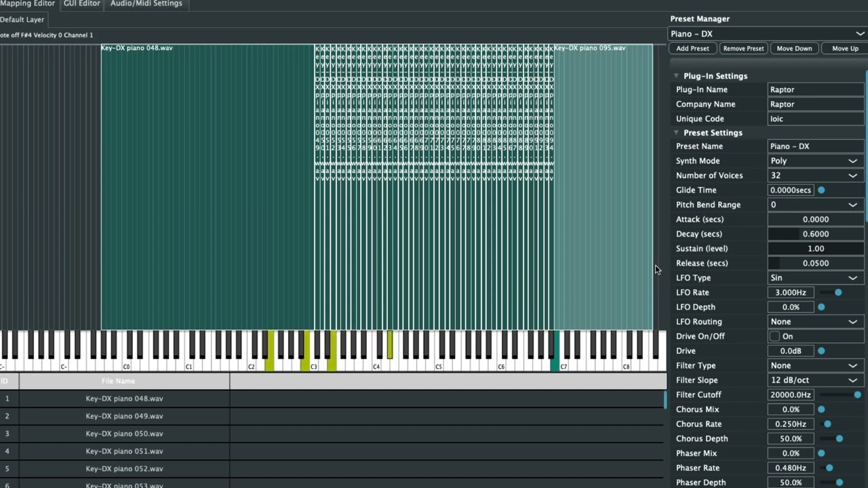Adjust the Chorus Depth slider knob

840,439
